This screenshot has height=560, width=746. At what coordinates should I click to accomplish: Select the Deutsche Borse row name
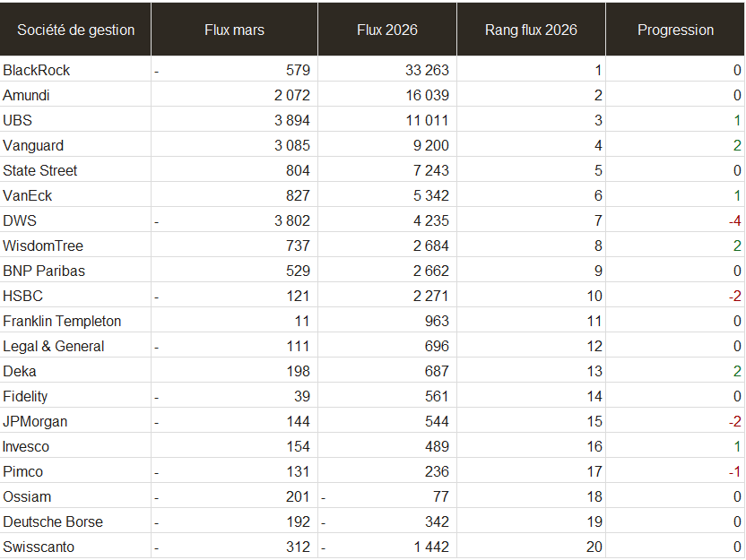click(x=53, y=522)
